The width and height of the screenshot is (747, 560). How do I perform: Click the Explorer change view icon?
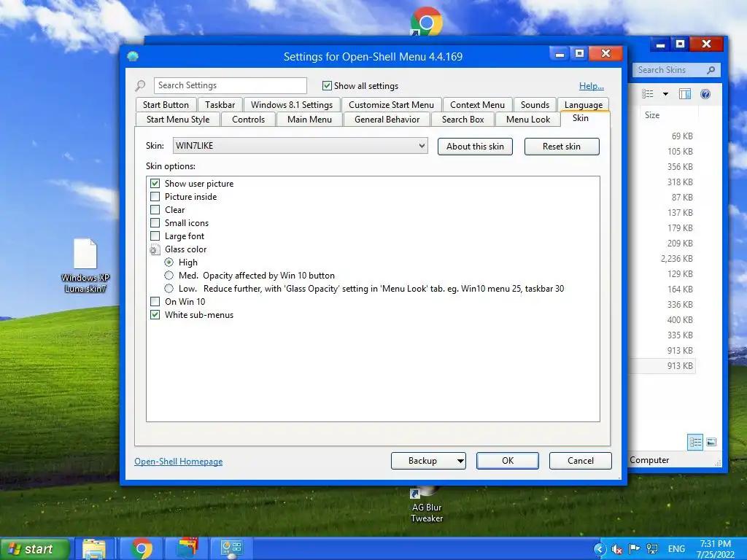click(x=648, y=94)
